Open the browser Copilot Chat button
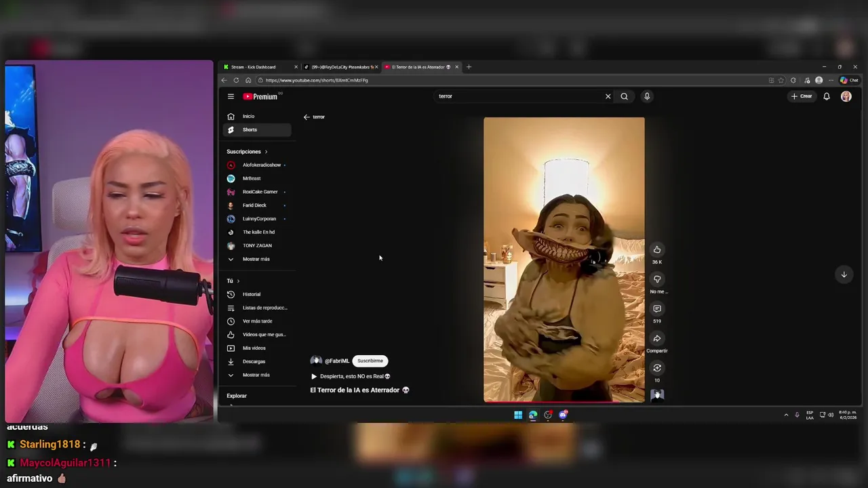Viewport: 868px width, 488px height. [x=849, y=80]
